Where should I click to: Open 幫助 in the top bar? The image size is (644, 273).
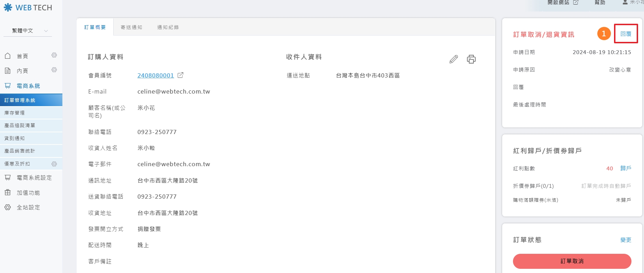coord(600,2)
